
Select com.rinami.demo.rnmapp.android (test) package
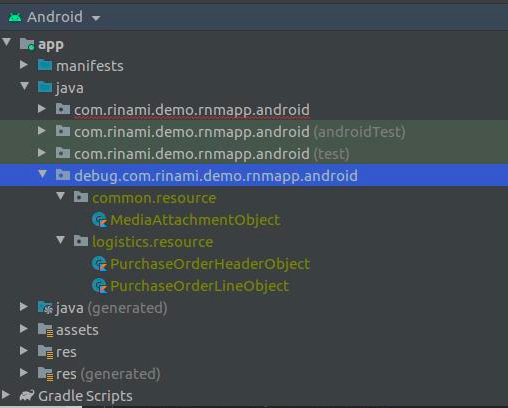pos(211,154)
